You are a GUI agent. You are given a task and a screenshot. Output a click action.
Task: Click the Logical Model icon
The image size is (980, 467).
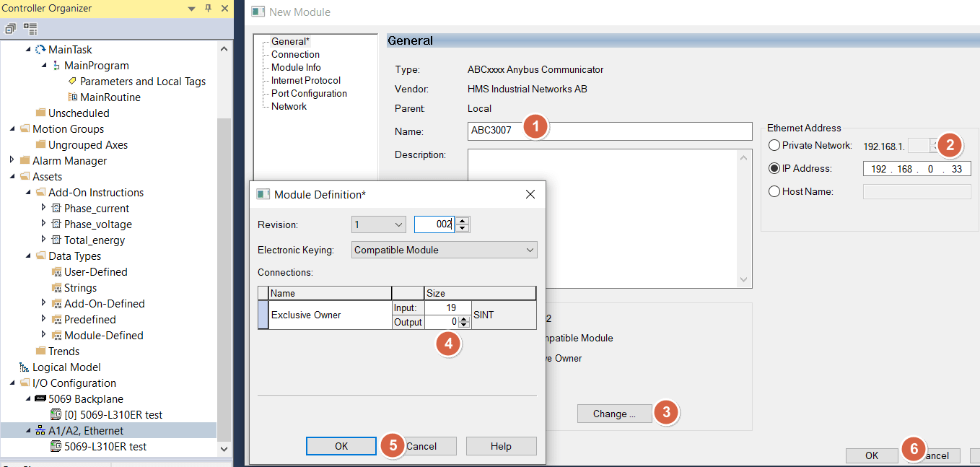point(25,367)
